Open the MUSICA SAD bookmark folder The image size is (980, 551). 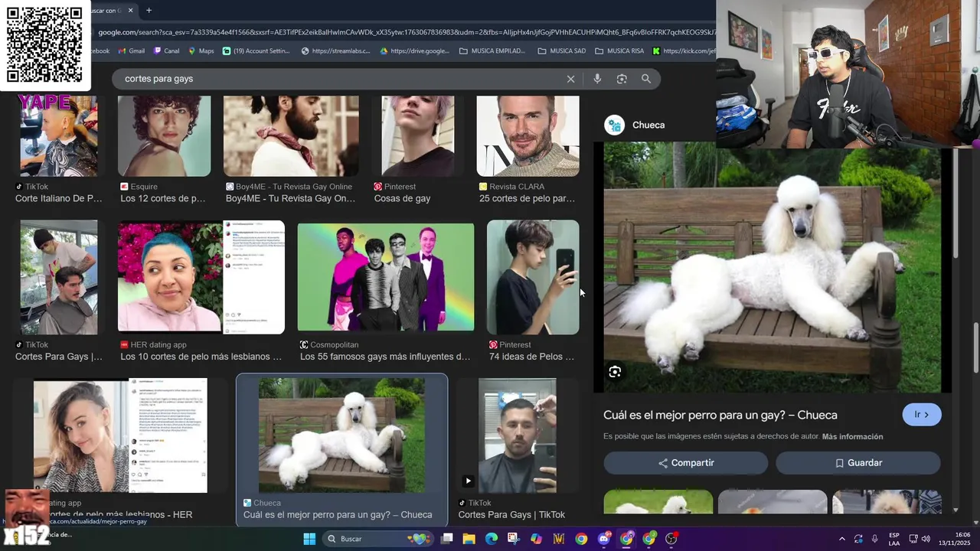point(562,51)
